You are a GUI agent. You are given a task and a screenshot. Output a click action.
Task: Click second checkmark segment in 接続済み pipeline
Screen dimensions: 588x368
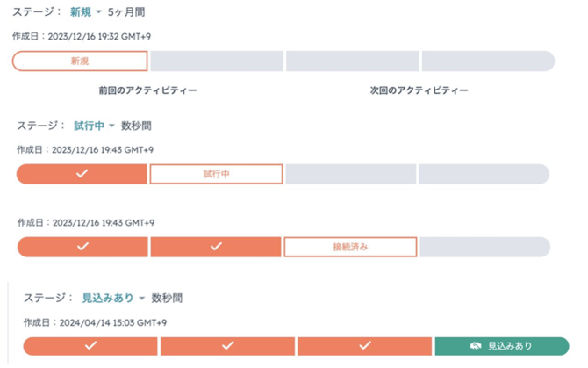point(216,247)
